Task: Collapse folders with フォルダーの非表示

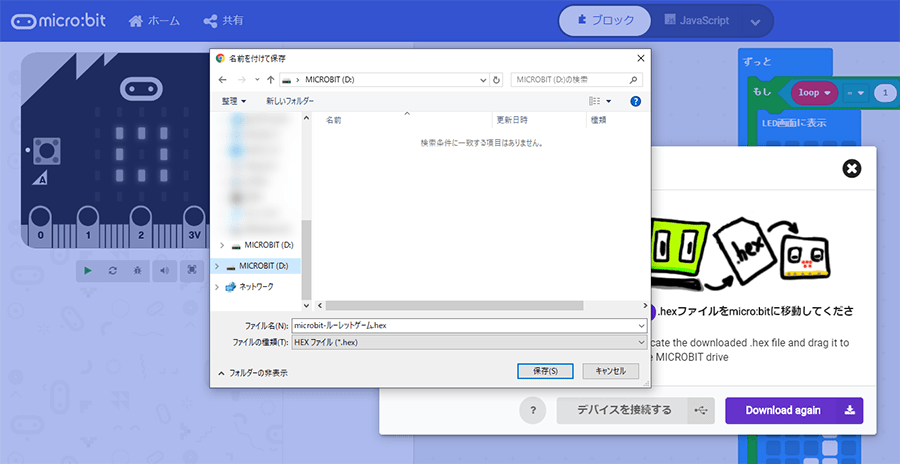Action: [253, 373]
